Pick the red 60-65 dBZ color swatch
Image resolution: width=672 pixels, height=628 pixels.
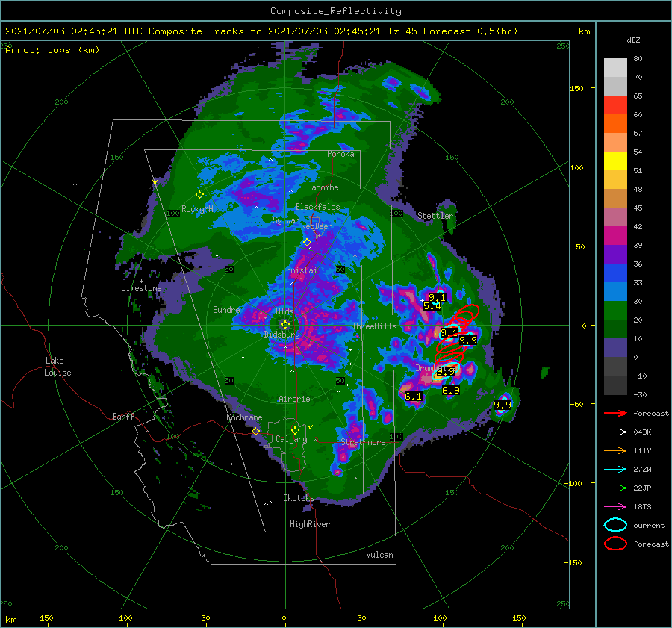click(615, 105)
